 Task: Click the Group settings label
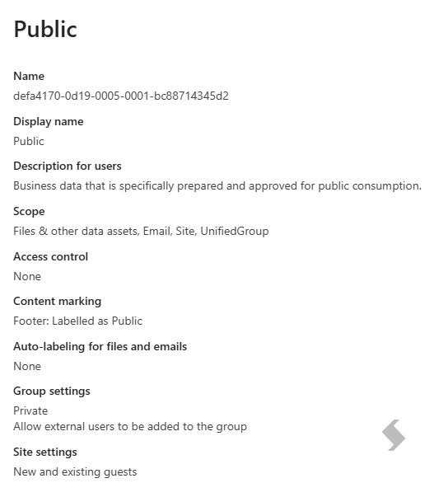point(52,392)
